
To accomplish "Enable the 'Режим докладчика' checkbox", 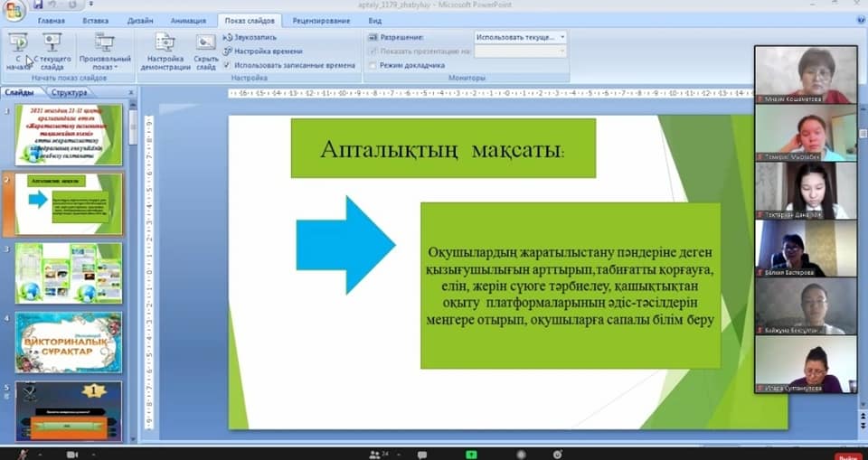I will pyautogui.click(x=372, y=65).
